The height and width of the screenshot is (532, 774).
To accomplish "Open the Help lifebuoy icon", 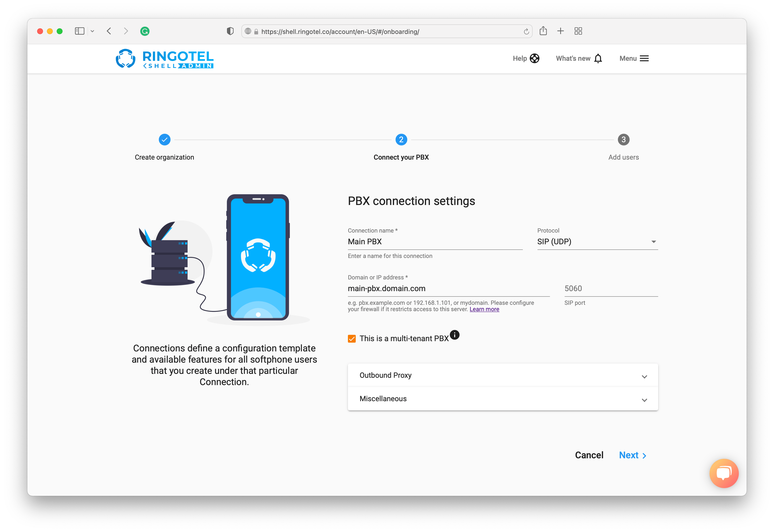I will [x=535, y=58].
